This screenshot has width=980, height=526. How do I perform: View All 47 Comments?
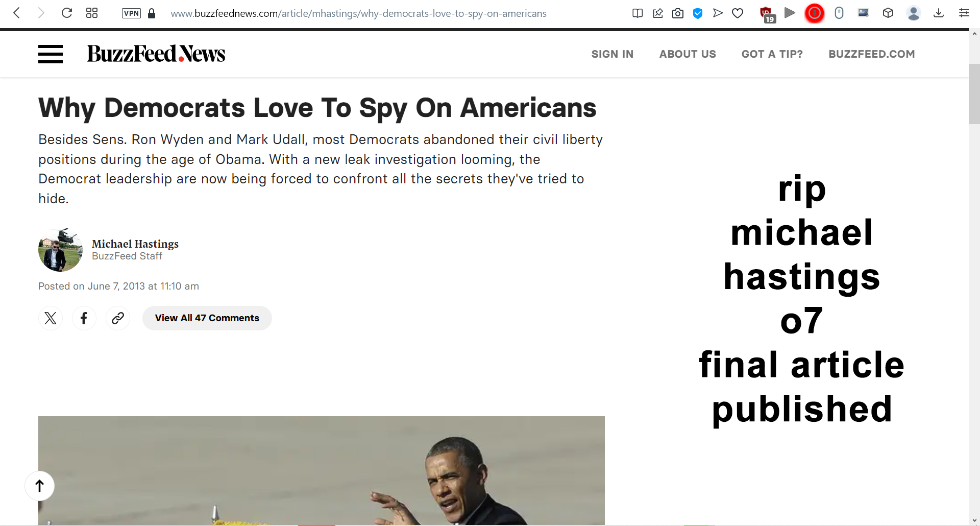[207, 318]
